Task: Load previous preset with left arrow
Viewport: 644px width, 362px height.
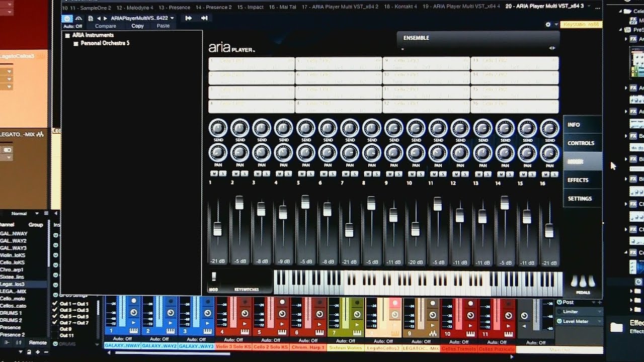Action: pos(99,18)
